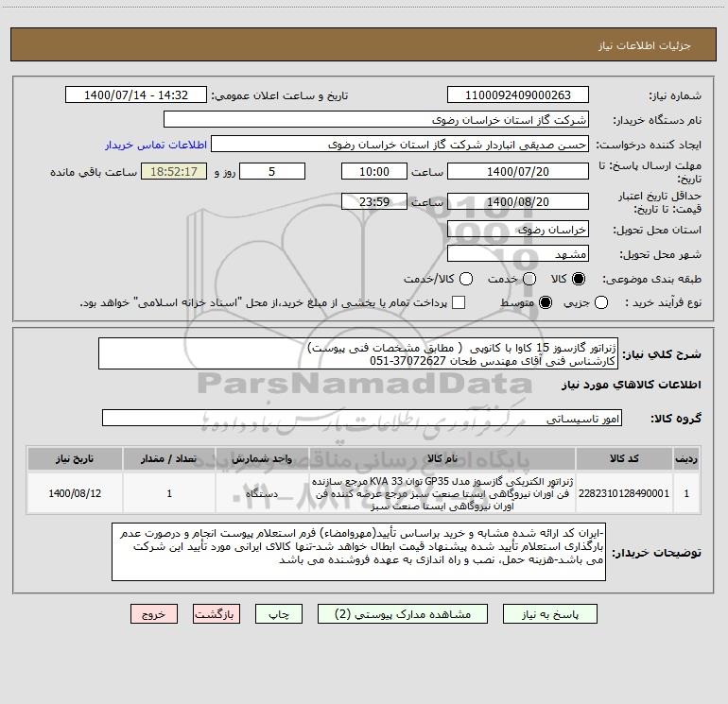Screen dimensions: 728x704
Task: Open مشاهده مدارک پیوستی (2) attachments
Action: pos(403,614)
